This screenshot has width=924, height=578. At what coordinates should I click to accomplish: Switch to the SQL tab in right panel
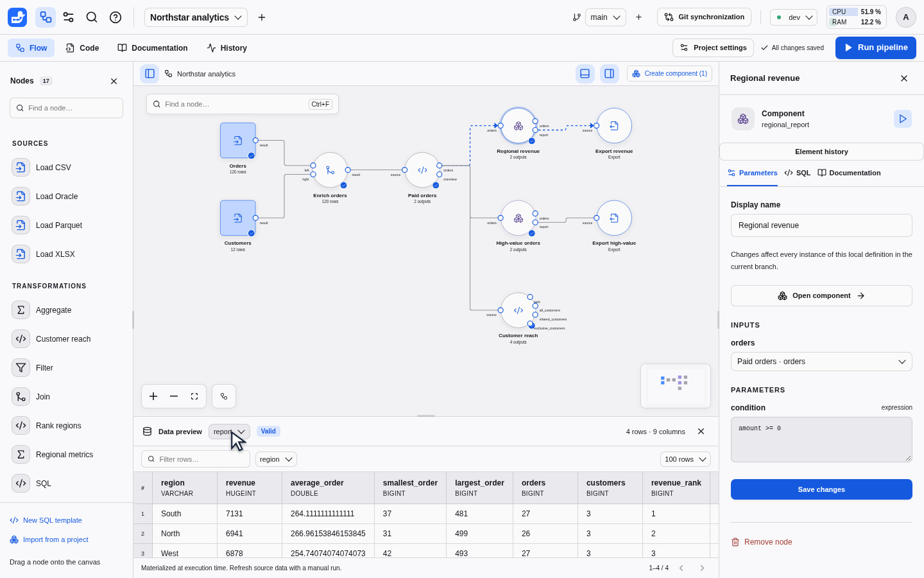798,173
